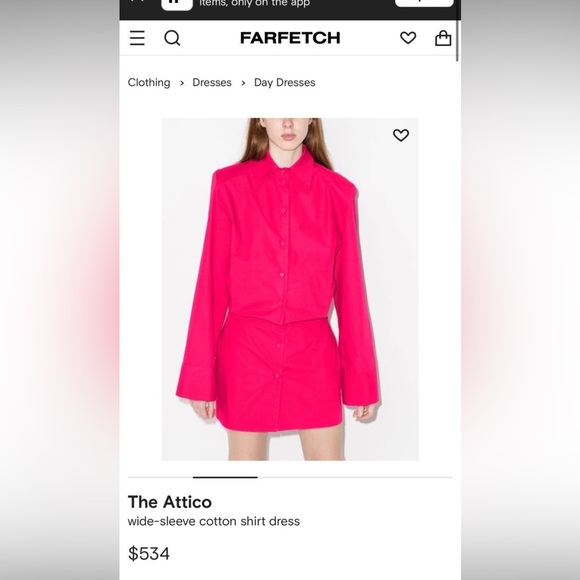Click the page scrollbar at the right edge
Image resolution: width=580 pixels, height=580 pixels.
click(x=458, y=40)
